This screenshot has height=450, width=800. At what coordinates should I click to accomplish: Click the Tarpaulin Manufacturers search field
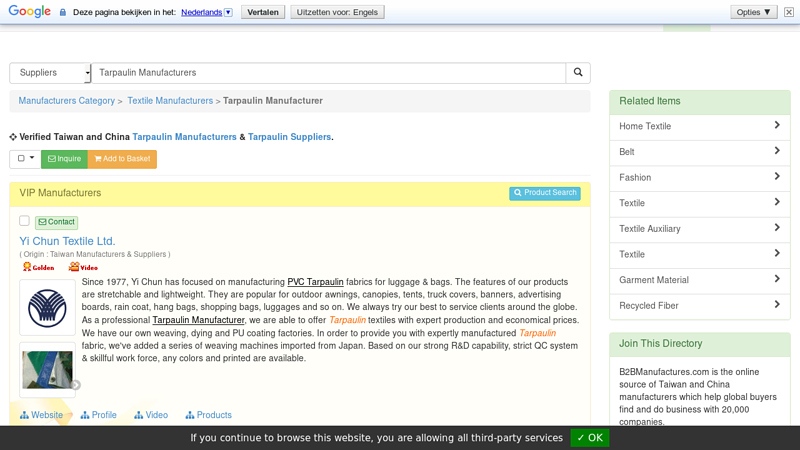point(328,73)
